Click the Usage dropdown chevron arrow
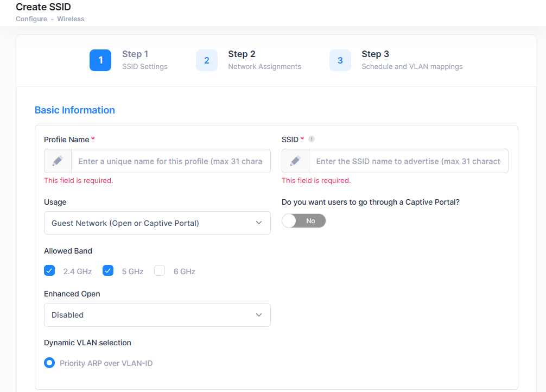Viewport: 546px width, 392px height. coord(259,223)
